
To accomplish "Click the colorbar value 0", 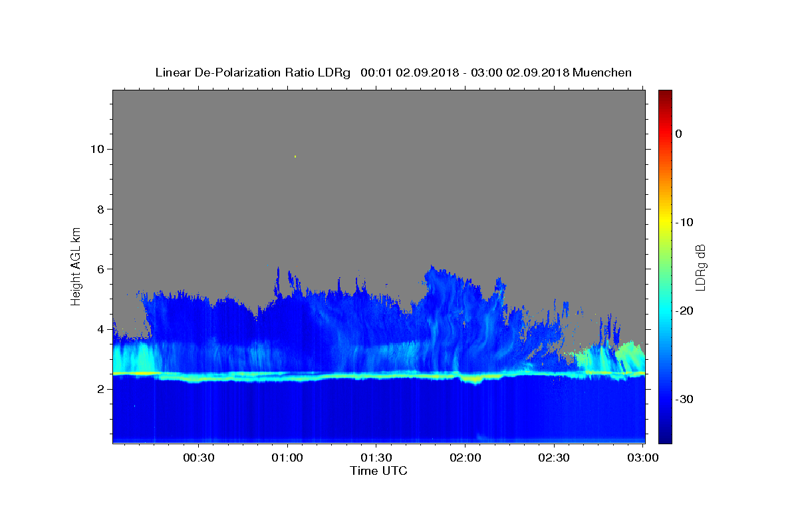I will pos(679,134).
